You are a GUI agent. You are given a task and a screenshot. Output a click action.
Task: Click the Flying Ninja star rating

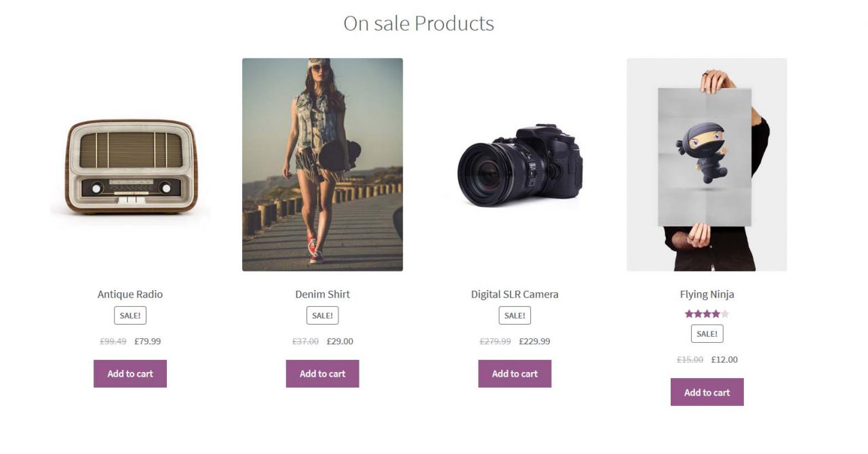pos(707,314)
